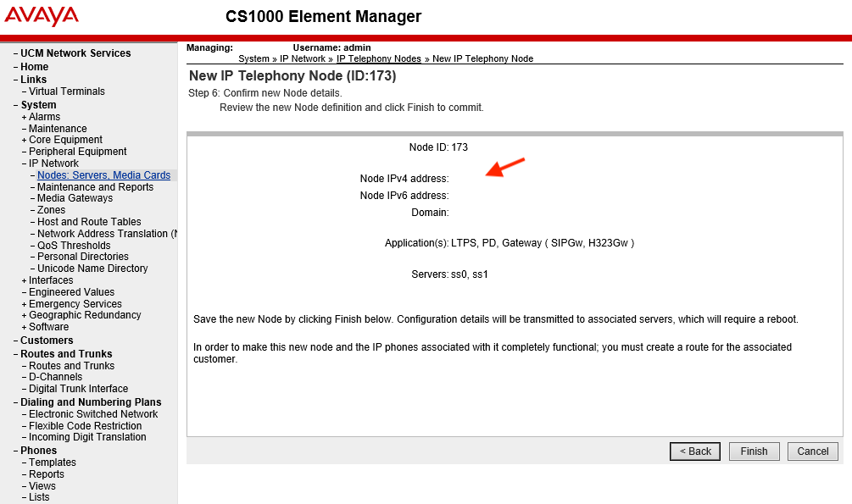Expand the Emergency Services node
The width and height of the screenshot is (852, 504).
(x=24, y=305)
